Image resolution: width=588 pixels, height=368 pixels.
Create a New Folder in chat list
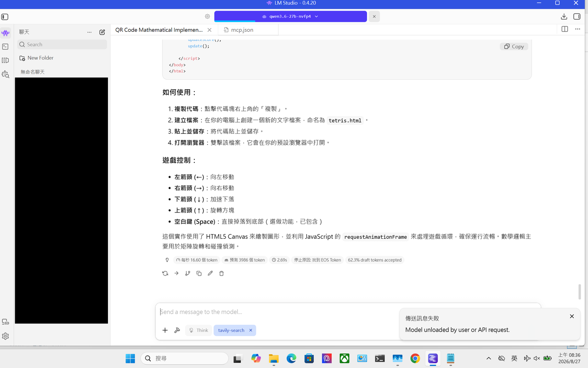click(x=37, y=58)
